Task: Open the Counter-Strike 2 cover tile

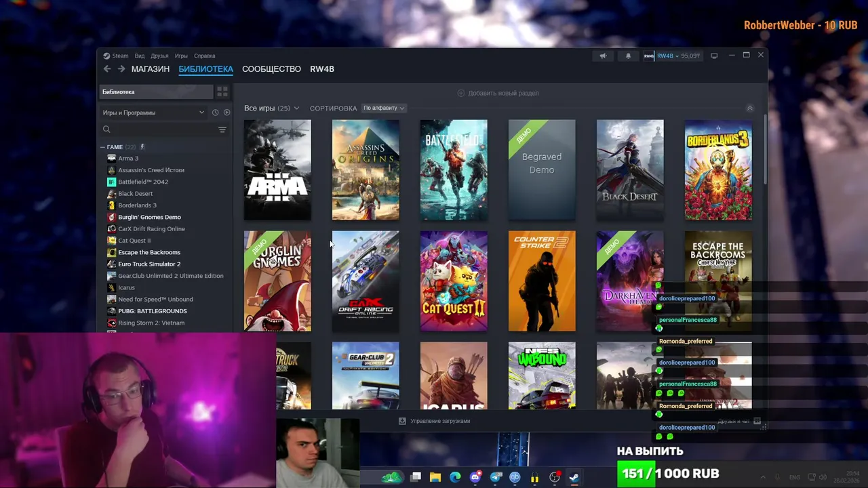Action: [x=542, y=281]
